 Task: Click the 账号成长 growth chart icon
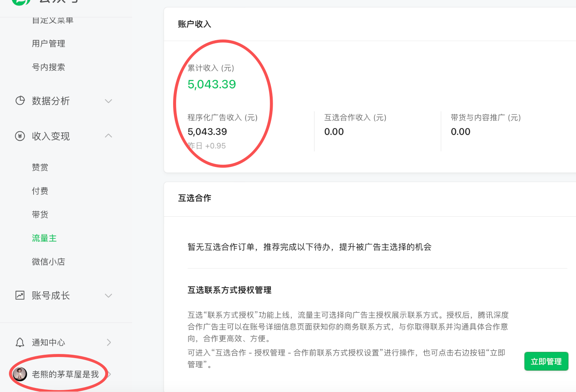tap(20, 295)
